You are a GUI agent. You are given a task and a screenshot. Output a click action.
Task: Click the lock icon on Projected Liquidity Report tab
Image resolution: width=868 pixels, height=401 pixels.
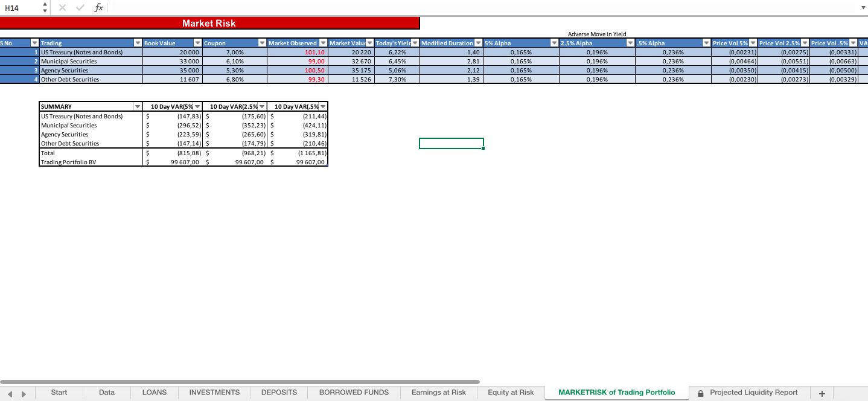click(x=700, y=392)
